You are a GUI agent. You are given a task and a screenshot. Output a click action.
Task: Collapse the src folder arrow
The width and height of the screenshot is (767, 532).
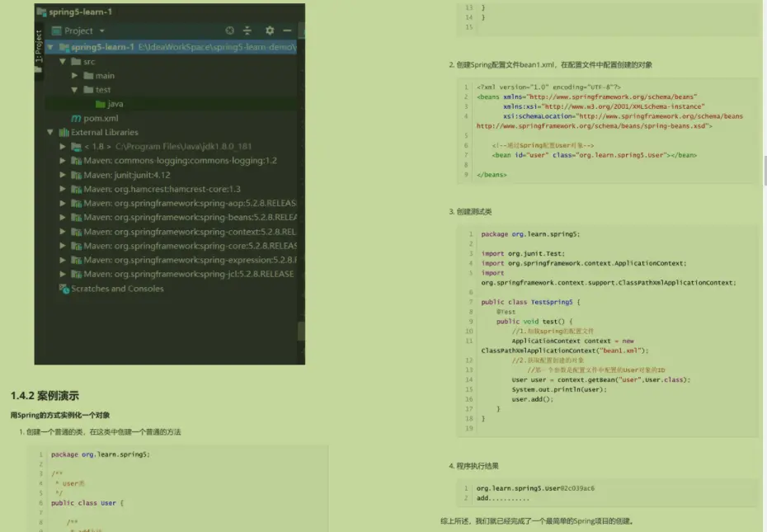63,62
